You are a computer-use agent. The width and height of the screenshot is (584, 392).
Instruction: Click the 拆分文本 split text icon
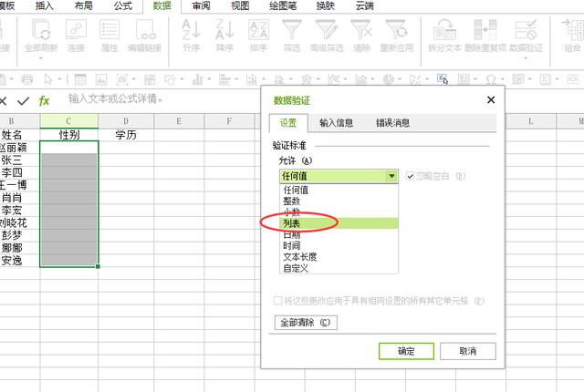click(444, 30)
